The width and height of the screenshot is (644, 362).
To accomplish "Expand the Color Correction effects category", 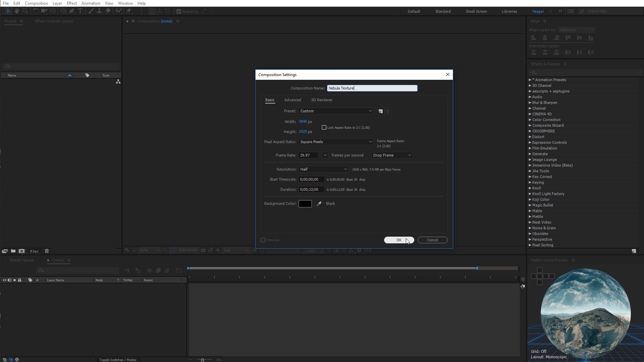I will click(x=546, y=120).
